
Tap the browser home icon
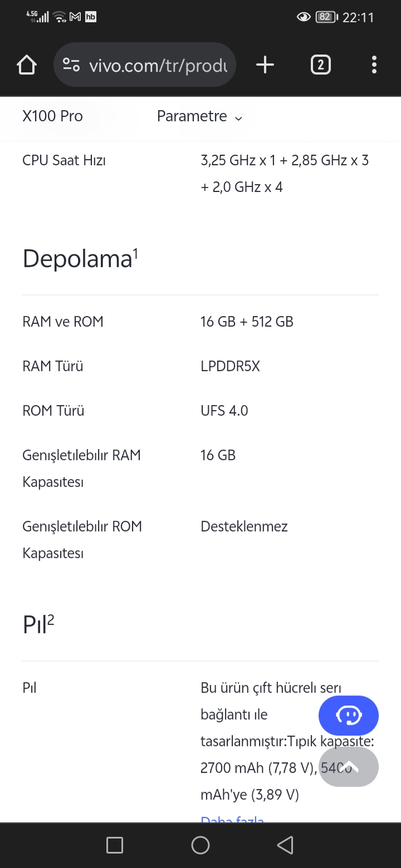click(x=27, y=65)
